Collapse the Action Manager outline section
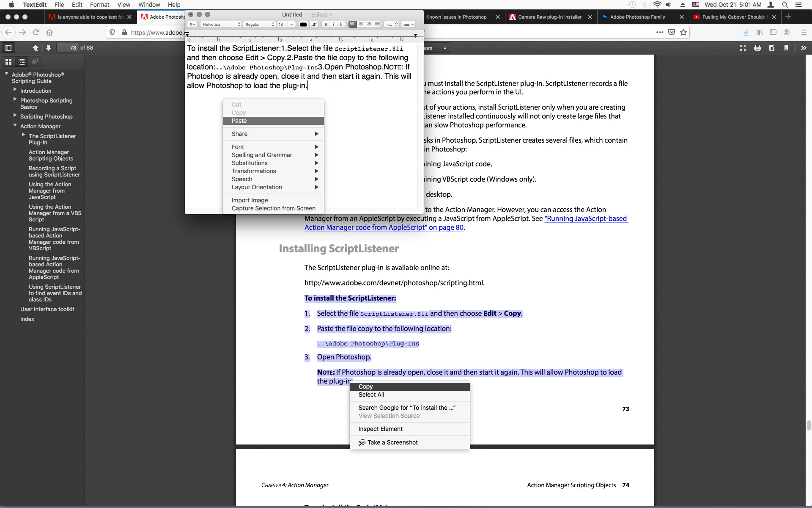The height and width of the screenshot is (508, 812). pos(15,126)
